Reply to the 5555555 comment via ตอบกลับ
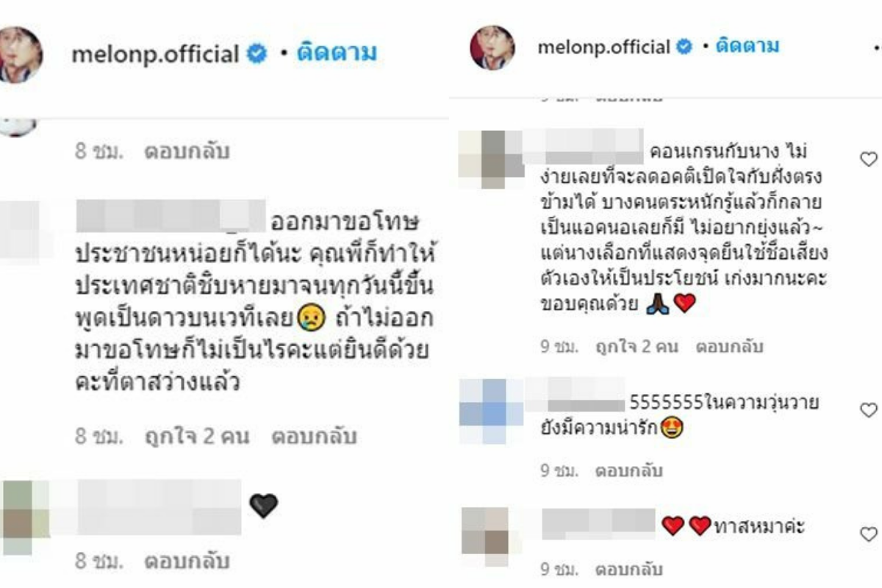The height and width of the screenshot is (588, 882). point(629,470)
